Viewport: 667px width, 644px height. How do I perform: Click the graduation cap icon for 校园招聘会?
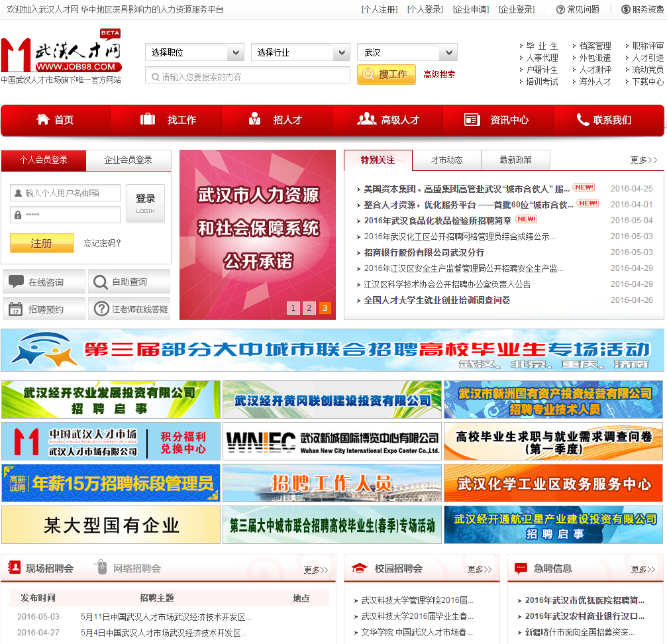(x=360, y=568)
